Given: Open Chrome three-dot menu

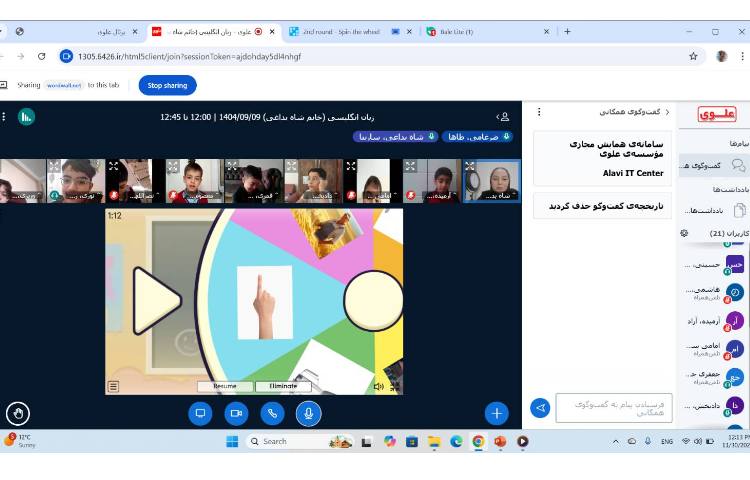Looking at the screenshot, I should (x=742, y=56).
